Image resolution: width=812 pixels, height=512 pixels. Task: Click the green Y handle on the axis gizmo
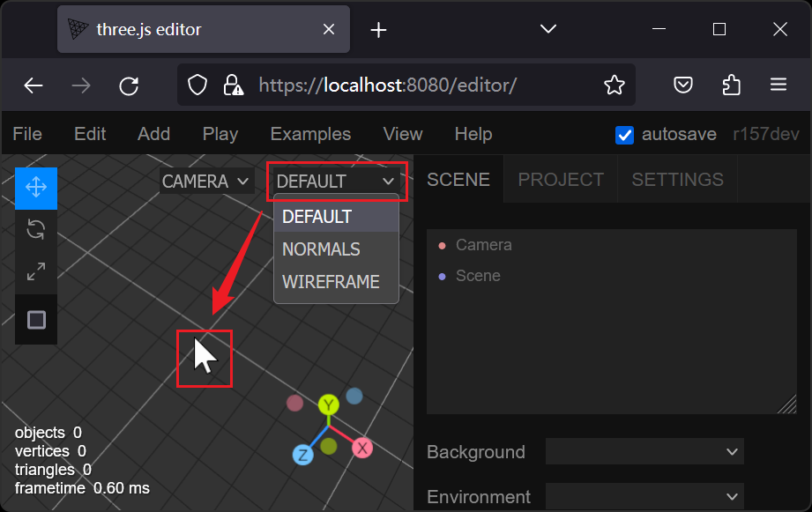327,403
